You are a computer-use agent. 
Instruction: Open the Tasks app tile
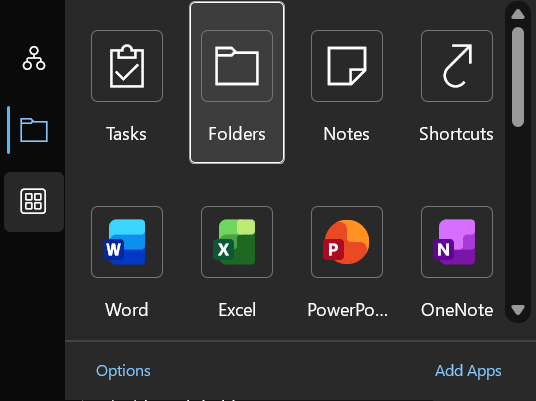[127, 66]
